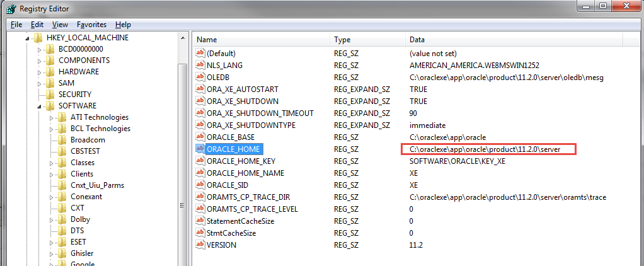Click the CBSTEST folder icon
This screenshot has height=266, width=644.
[x=62, y=151]
